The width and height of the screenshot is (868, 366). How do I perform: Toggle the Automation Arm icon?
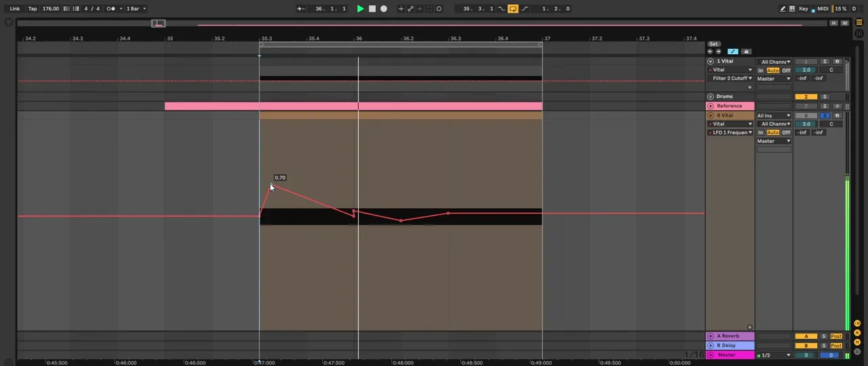click(x=410, y=9)
